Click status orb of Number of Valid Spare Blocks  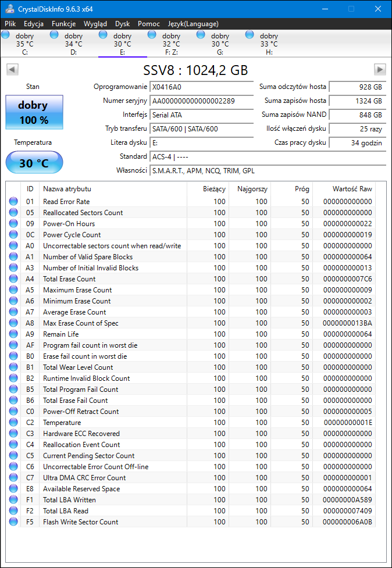(13, 257)
